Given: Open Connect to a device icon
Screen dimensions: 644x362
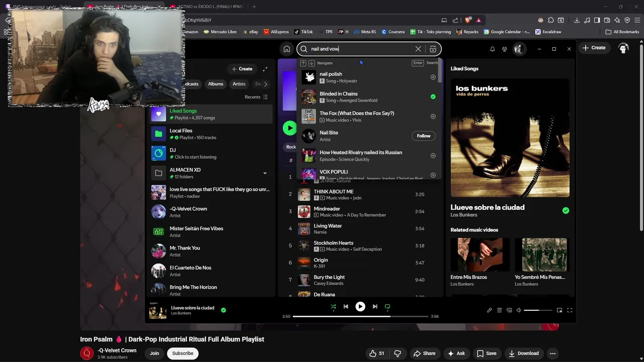Looking at the screenshot, I should coord(509,310).
